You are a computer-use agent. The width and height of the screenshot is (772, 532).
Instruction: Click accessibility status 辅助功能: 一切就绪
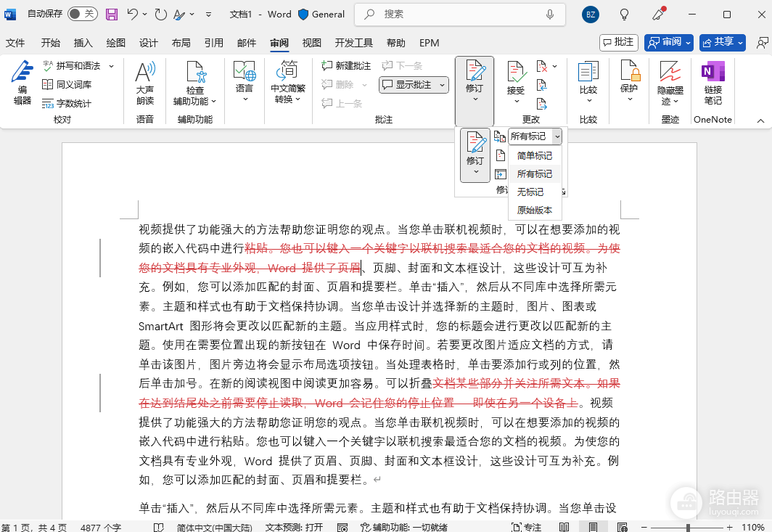click(404, 527)
